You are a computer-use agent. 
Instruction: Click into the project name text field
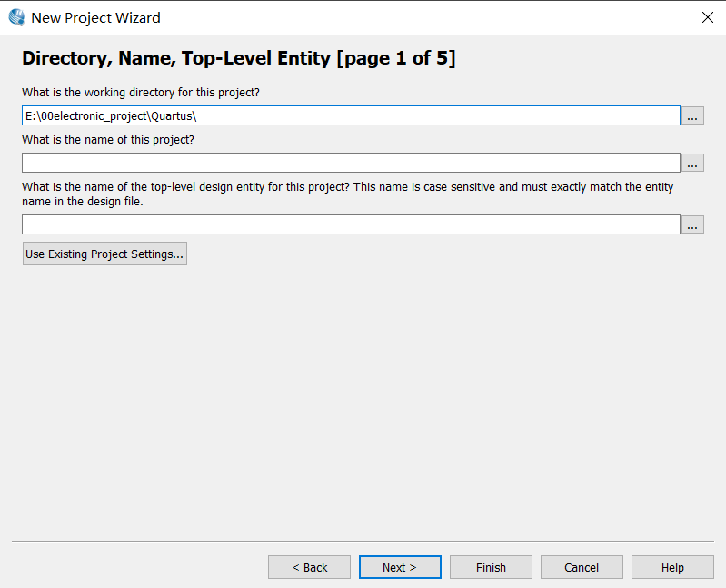(351, 163)
